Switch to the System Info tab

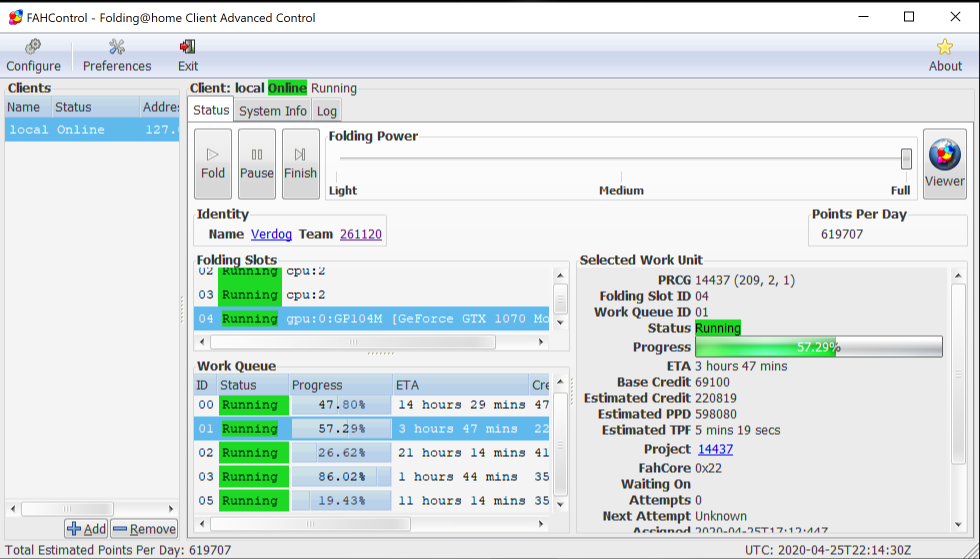coord(272,111)
